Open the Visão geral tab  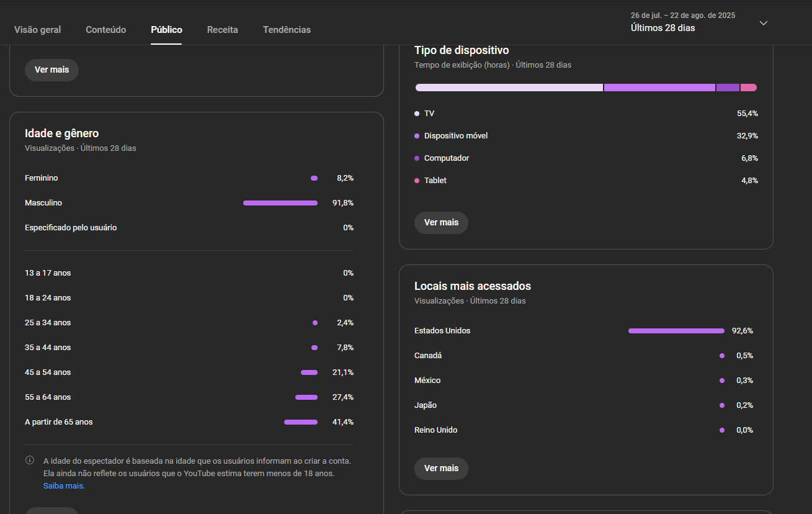38,29
